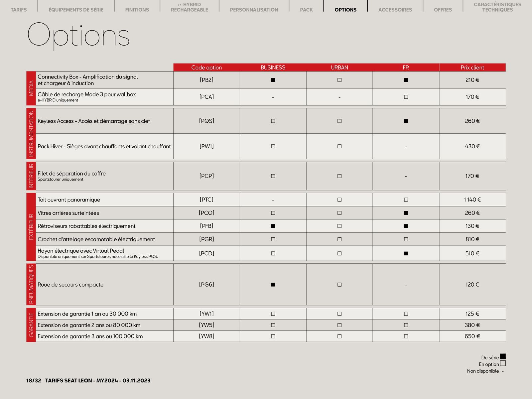
Task: Open CARACTÉRISTIQUES TECHNIQUES tab
Action: coord(497,7)
